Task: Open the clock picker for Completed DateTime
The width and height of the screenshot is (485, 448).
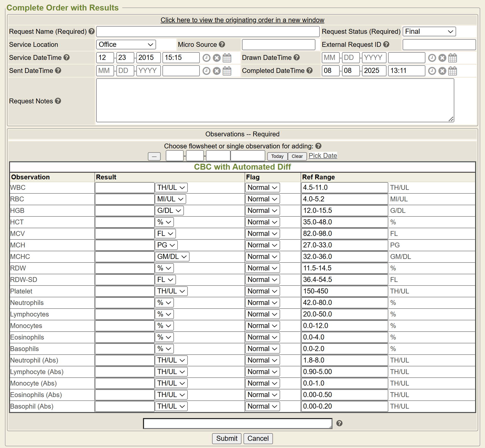Action: tap(432, 71)
